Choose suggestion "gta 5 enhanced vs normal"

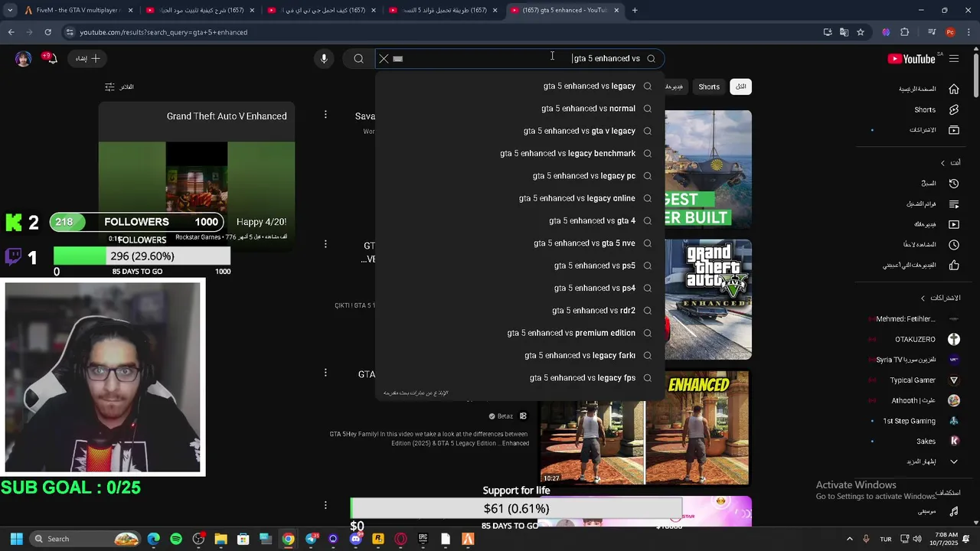[520, 109]
